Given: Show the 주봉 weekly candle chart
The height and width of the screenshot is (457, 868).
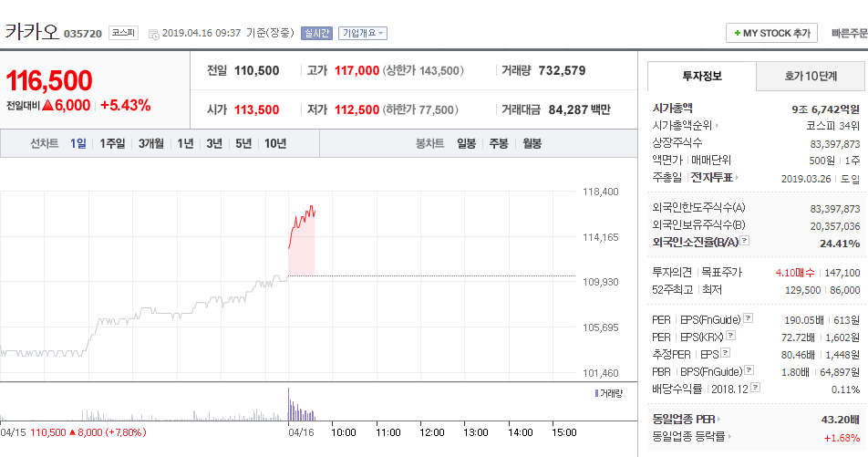Looking at the screenshot, I should [x=499, y=143].
